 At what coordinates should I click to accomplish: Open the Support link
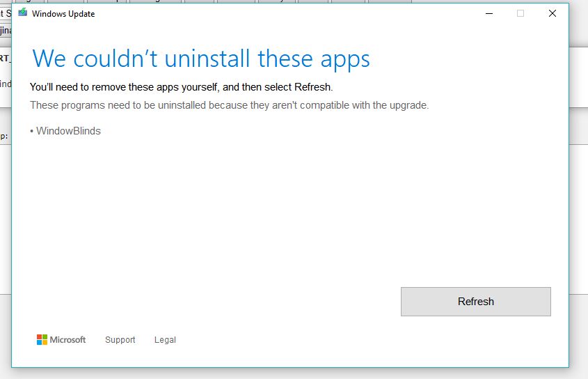click(x=120, y=340)
